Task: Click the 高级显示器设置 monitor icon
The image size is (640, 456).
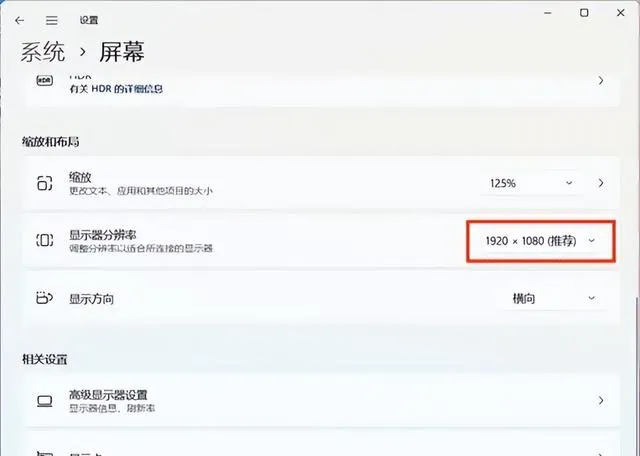Action: [x=44, y=401]
